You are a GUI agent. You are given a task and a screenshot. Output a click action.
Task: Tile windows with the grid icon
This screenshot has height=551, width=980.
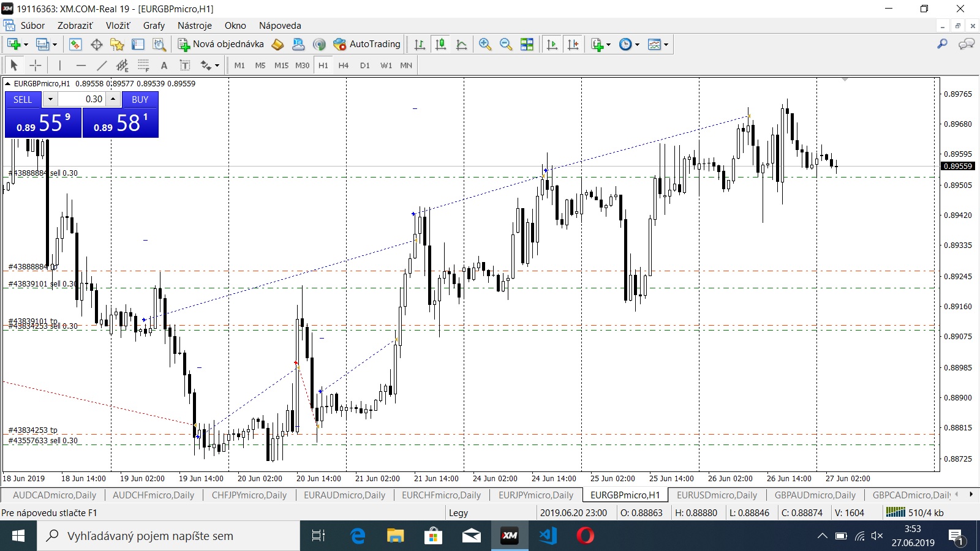tap(527, 44)
